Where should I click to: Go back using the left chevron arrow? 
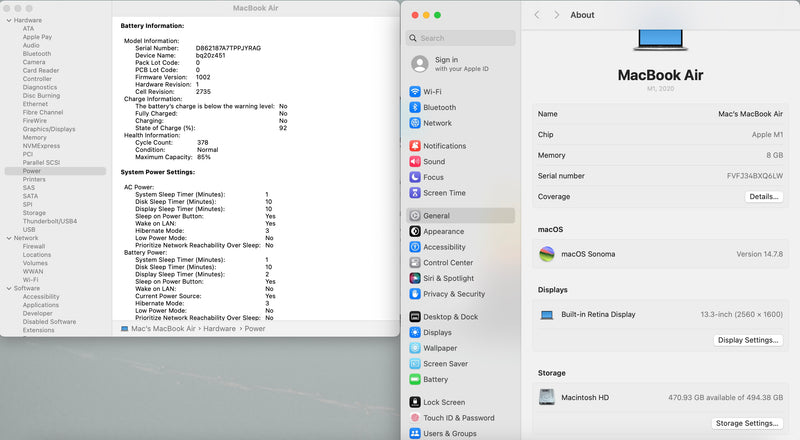pyautogui.click(x=537, y=15)
